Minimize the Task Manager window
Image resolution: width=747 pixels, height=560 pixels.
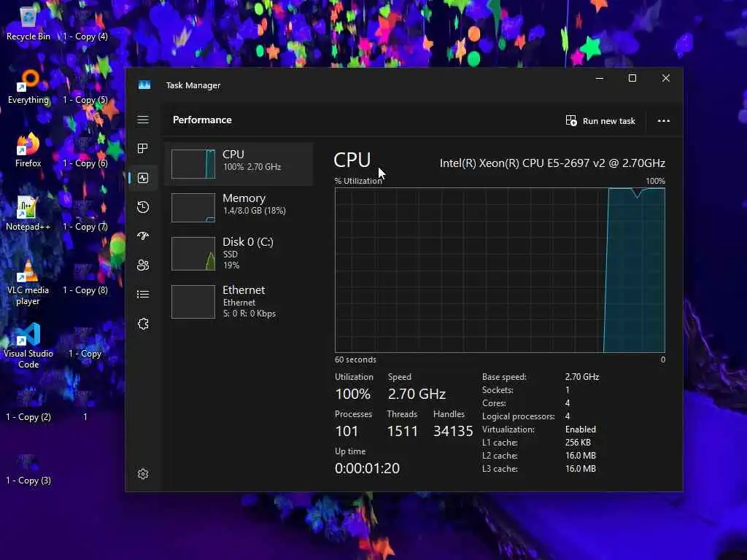[600, 78]
